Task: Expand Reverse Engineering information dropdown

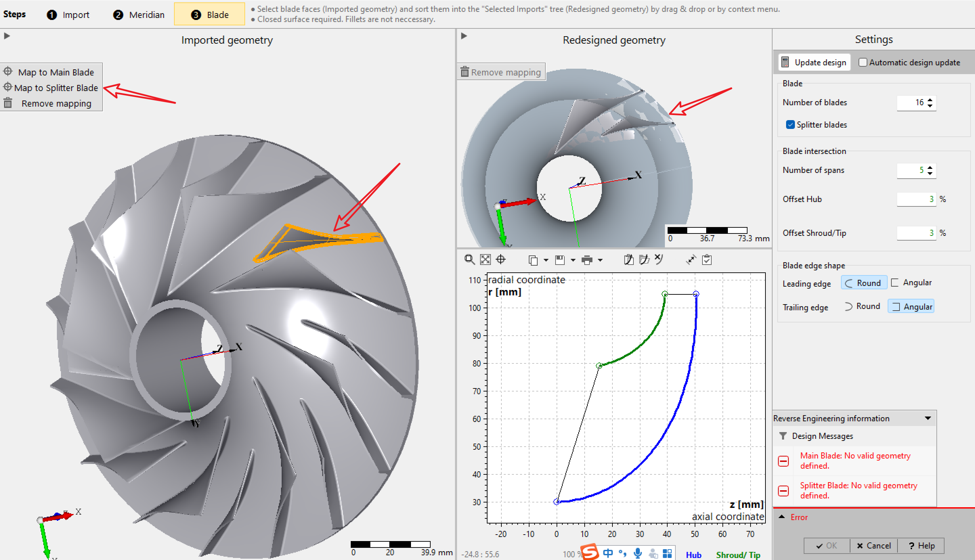Action: point(928,418)
